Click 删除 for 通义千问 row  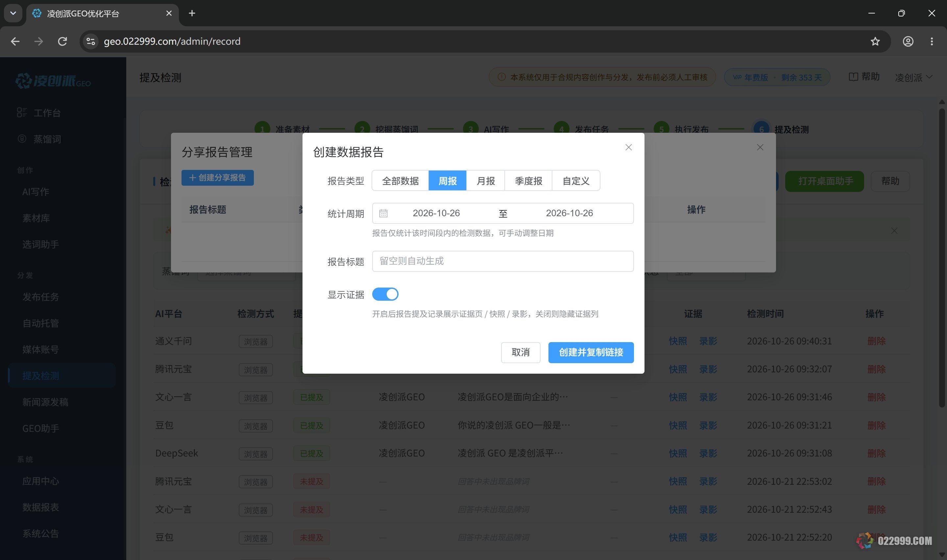click(876, 341)
